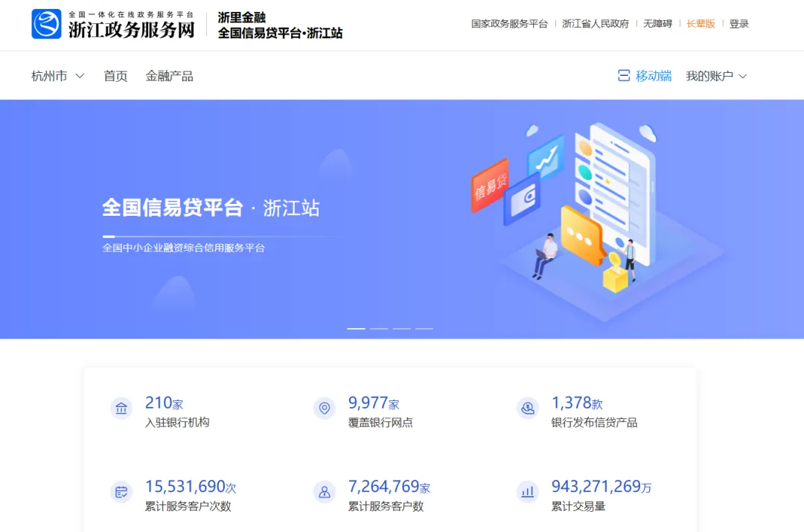The image size is (804, 532).
Task: Click the 累计服务客户次数 label
Action: [188, 507]
